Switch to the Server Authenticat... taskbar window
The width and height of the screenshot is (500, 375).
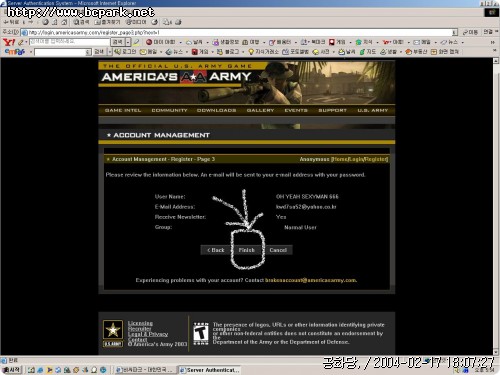pos(210,370)
